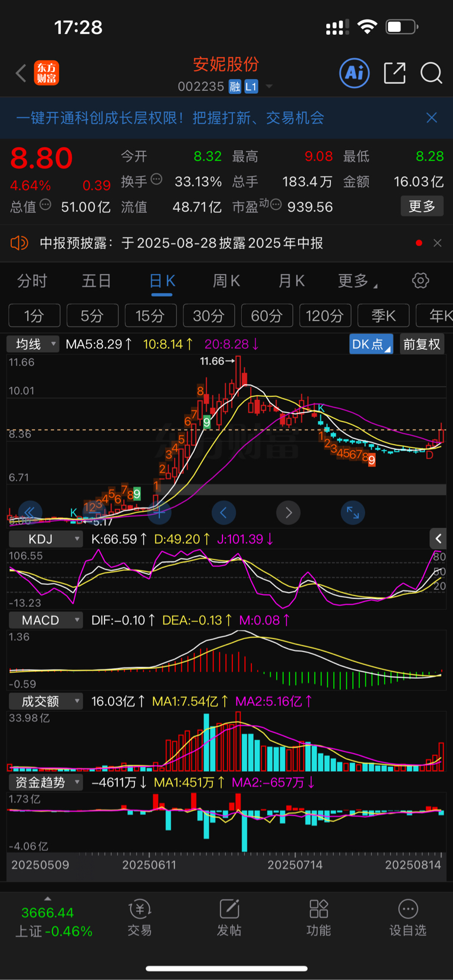Tap the 上证 index ticker 3666.44

(48, 913)
